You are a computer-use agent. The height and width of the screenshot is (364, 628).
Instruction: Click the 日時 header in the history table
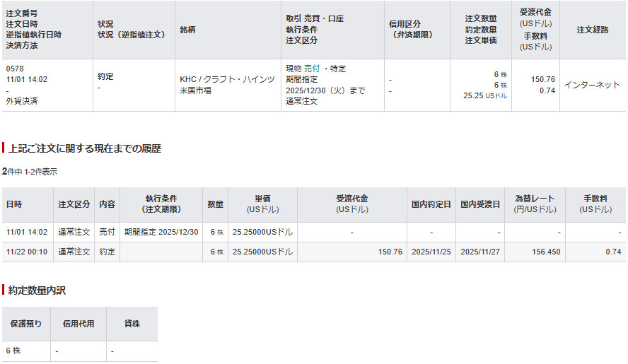pyautogui.click(x=14, y=204)
